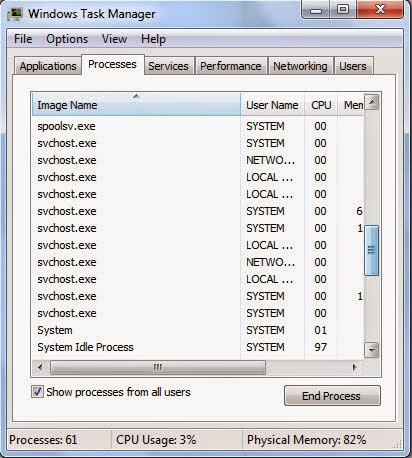
Task: Click the scroll down arrow of process list
Action: click(x=372, y=350)
